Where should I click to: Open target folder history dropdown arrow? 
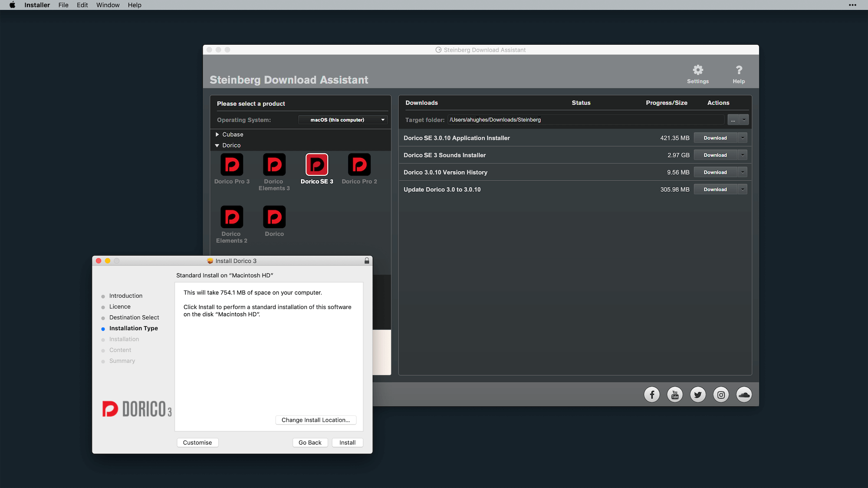(x=744, y=120)
